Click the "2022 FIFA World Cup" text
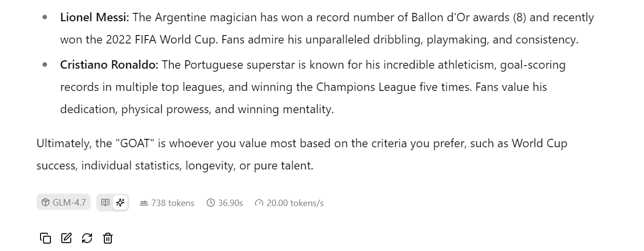644x251 pixels. click(162, 40)
